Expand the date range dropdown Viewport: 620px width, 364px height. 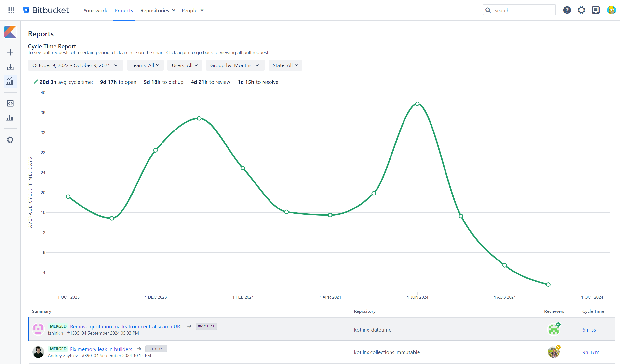75,65
